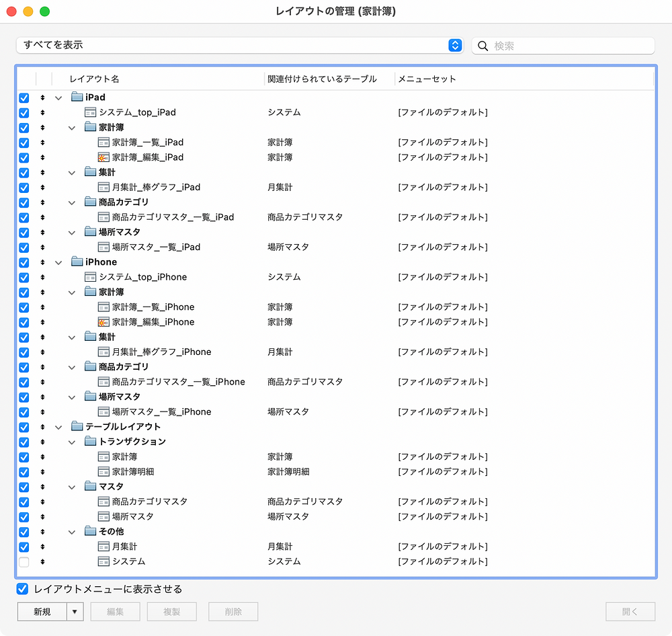Collapse the テーブルレイアウト folder

58,427
